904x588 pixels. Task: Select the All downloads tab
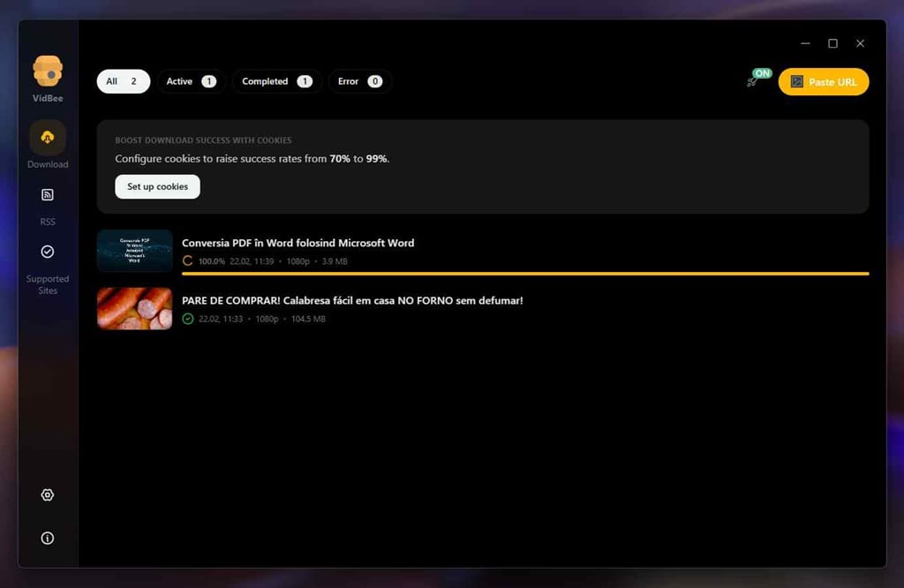point(123,81)
